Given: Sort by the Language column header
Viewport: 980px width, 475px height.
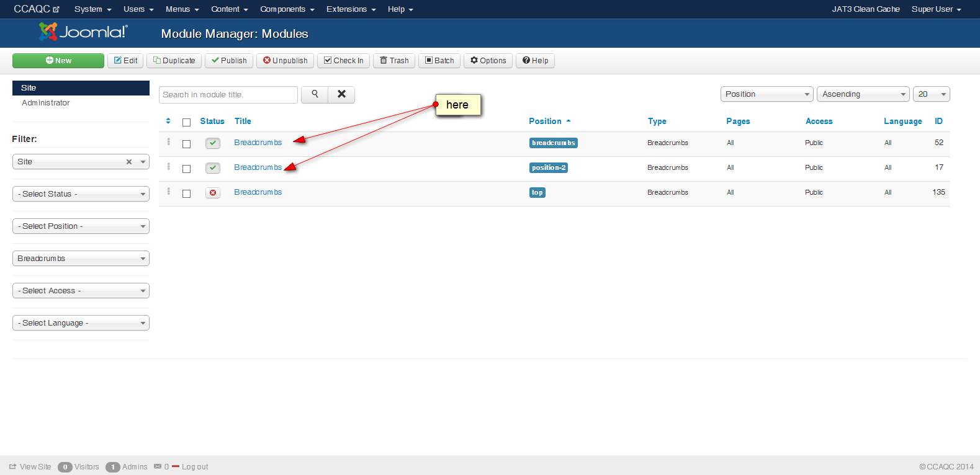Looking at the screenshot, I should click(903, 122).
